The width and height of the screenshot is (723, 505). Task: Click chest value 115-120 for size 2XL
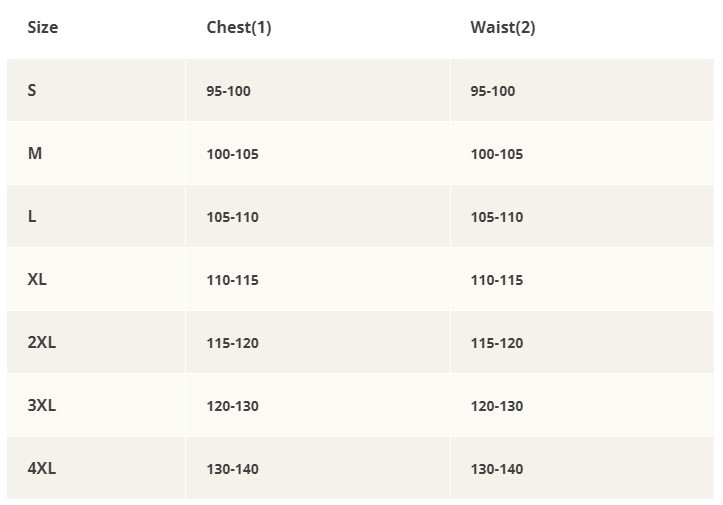coord(233,343)
